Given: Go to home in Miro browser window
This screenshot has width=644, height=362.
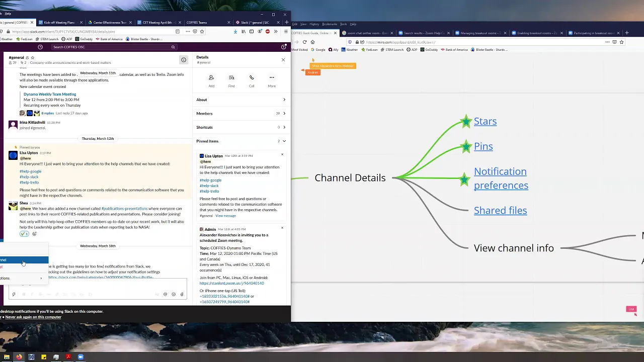Looking at the screenshot, I should click(x=312, y=42).
